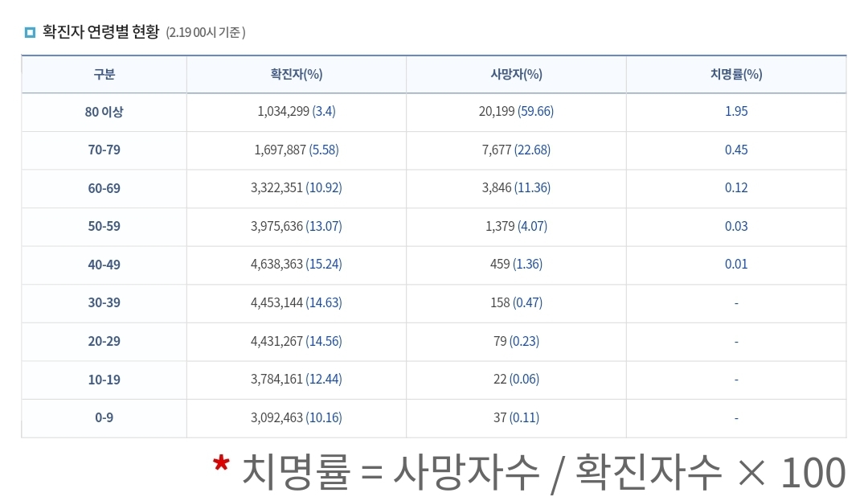Select the 50-59 row label
Screen dimensions: 868x501
(104, 227)
